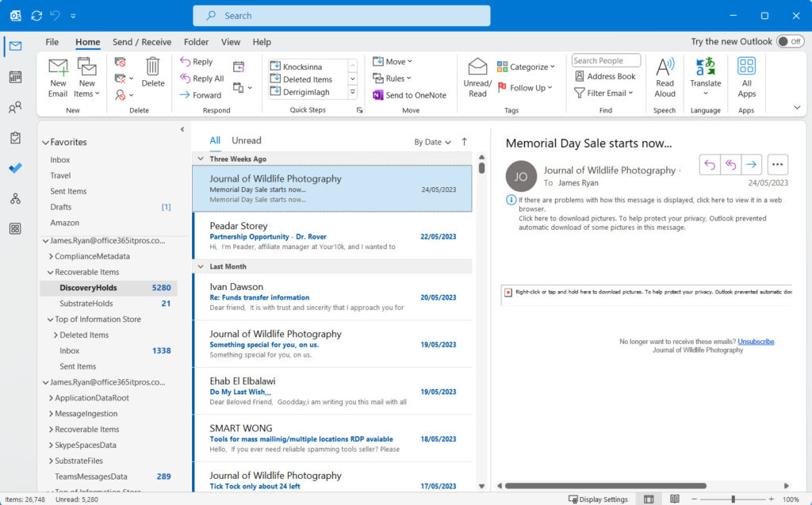Open the Help tab

(x=262, y=42)
